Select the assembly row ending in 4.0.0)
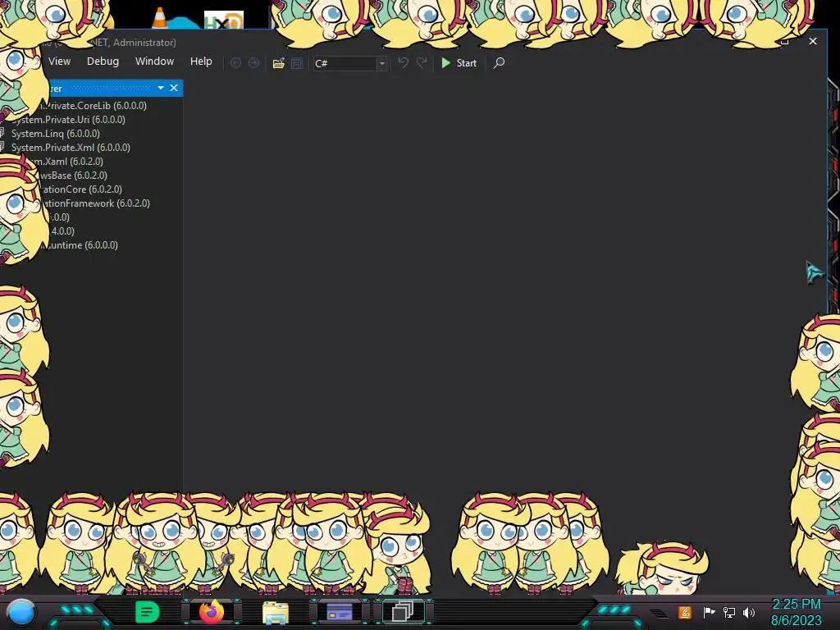This screenshot has width=840, height=630. click(x=62, y=231)
